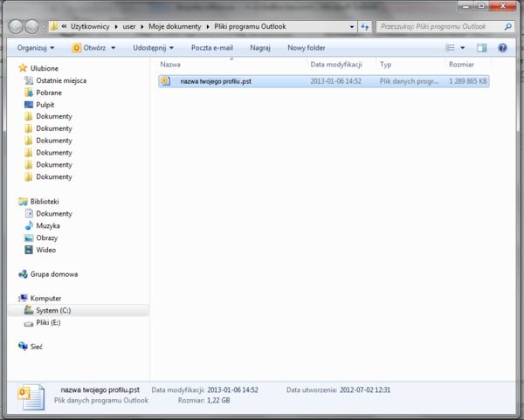Go to Użytkownicy in breadcrumb

tap(90, 27)
